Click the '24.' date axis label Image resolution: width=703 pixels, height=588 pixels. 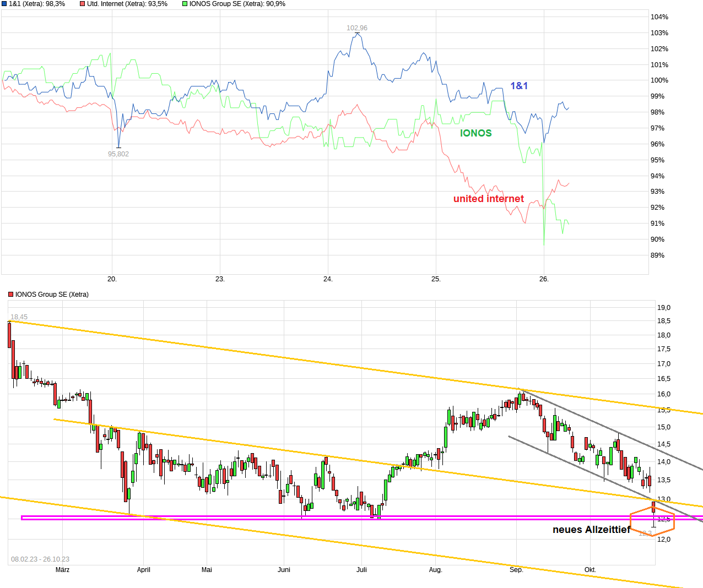tap(328, 279)
